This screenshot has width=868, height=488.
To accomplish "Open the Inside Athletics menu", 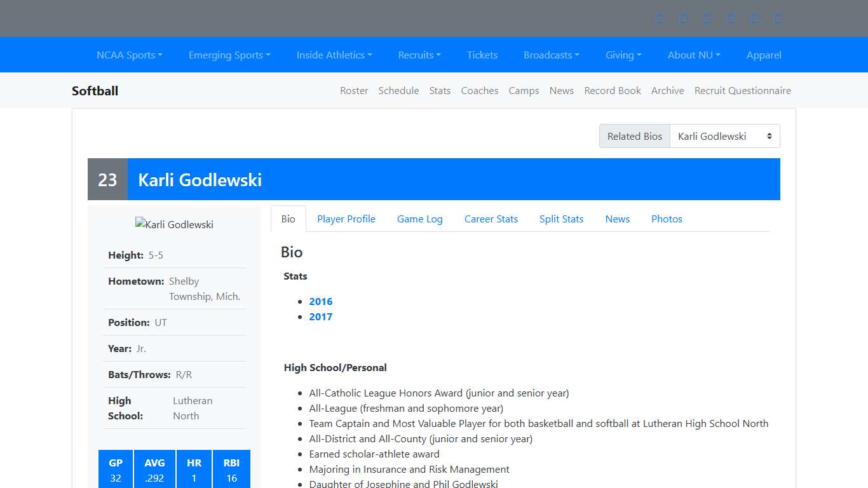I will pos(334,55).
